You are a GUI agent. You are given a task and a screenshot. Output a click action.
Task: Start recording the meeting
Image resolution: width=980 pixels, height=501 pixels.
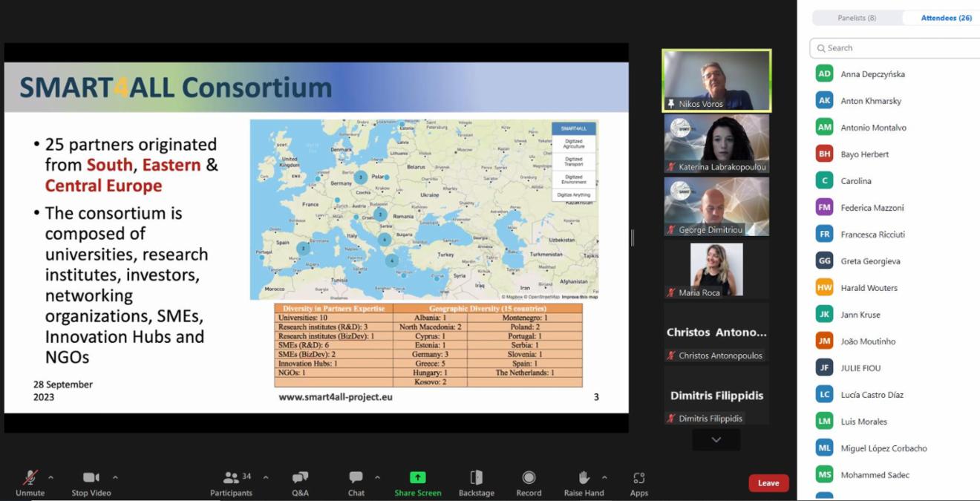pyautogui.click(x=529, y=482)
